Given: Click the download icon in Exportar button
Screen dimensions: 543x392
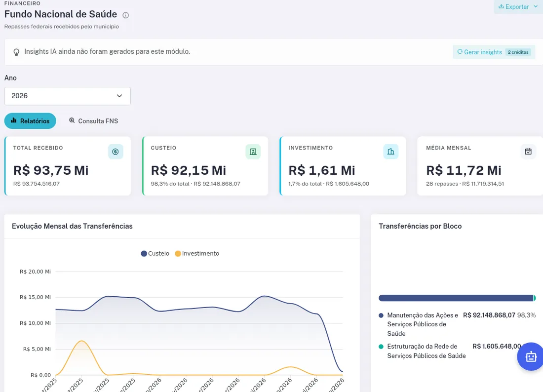Looking at the screenshot, I should (501, 6).
